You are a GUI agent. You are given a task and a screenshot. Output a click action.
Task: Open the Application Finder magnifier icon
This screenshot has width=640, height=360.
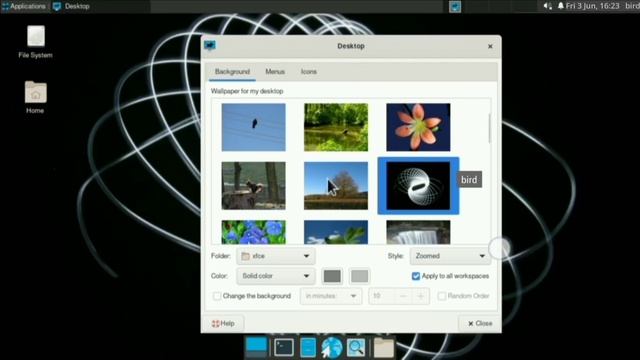(356, 347)
